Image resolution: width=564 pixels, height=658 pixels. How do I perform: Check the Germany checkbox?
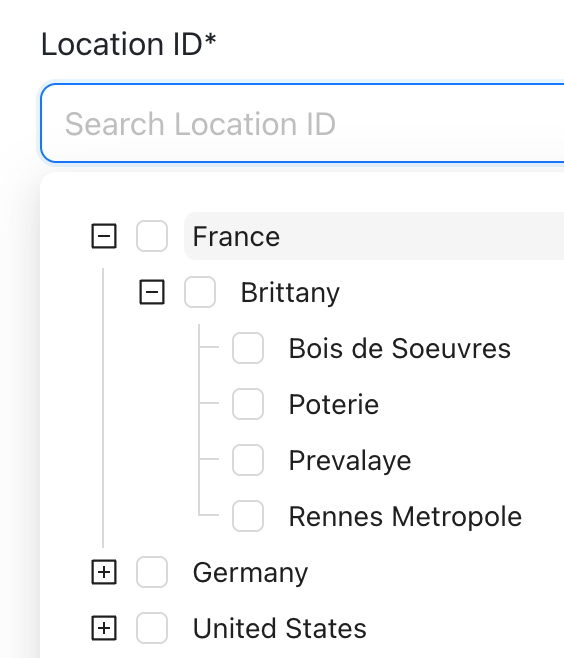152,572
